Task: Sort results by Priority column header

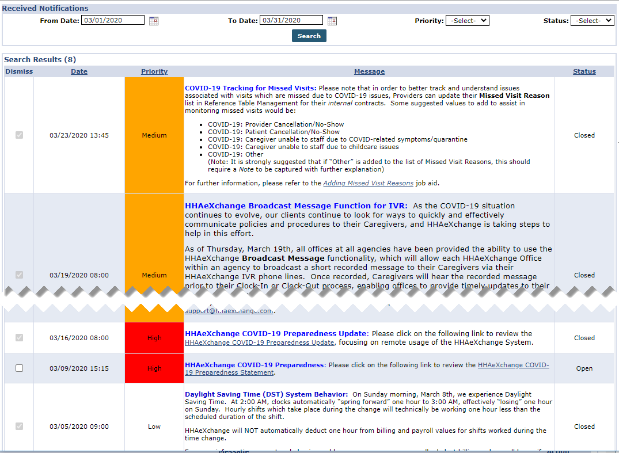Action: 154,71
